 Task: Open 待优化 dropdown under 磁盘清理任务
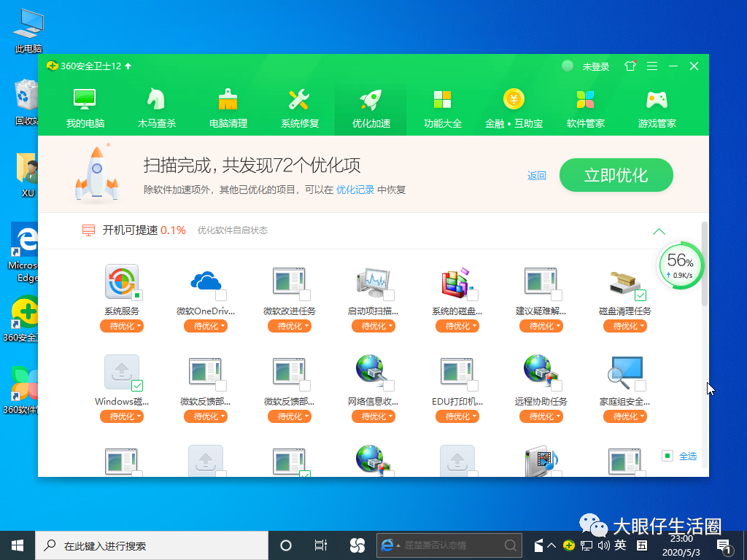(x=625, y=326)
